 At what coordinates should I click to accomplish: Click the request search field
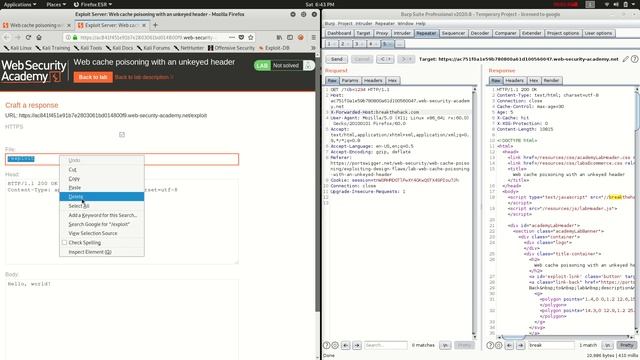click(386, 345)
